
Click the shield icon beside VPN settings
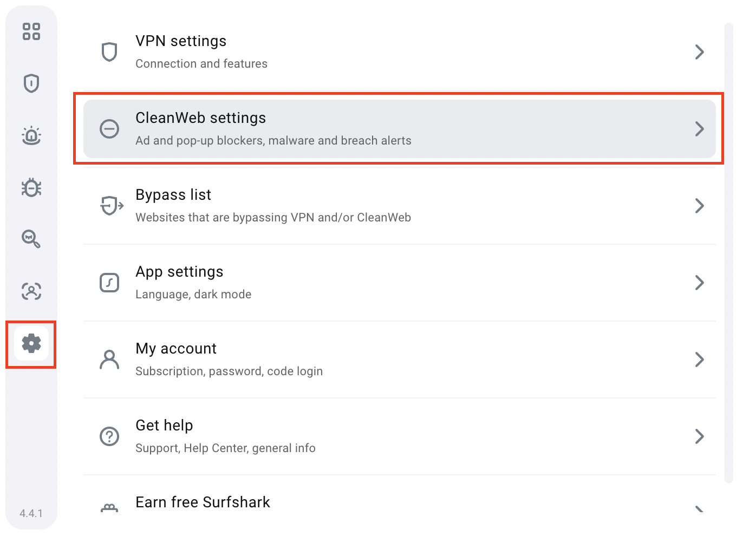(109, 52)
